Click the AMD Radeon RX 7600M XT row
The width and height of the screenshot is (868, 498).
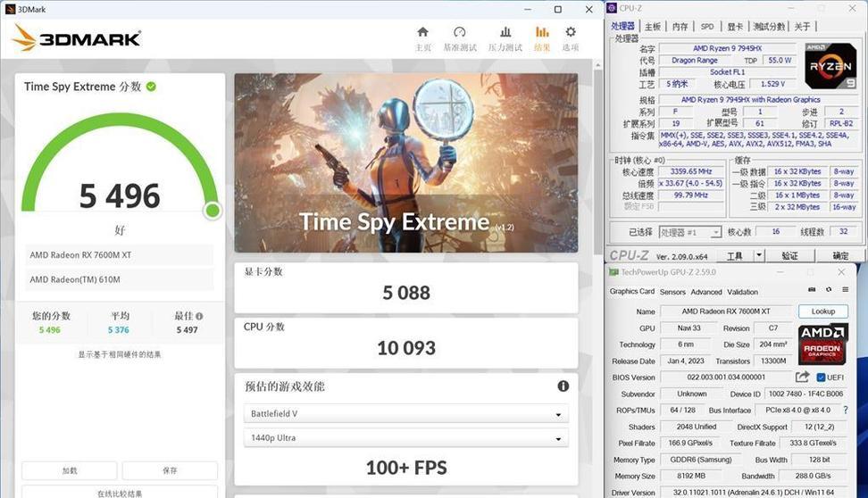pyautogui.click(x=119, y=254)
